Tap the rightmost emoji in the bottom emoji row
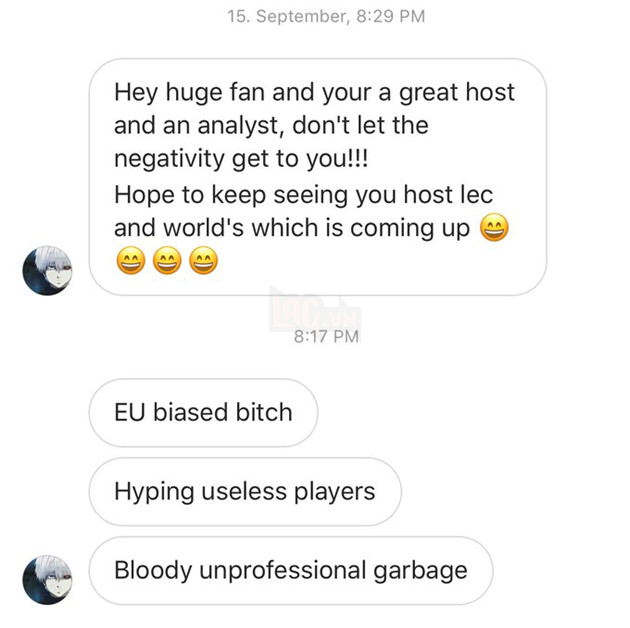The width and height of the screenshot is (630, 628). pyautogui.click(x=203, y=261)
